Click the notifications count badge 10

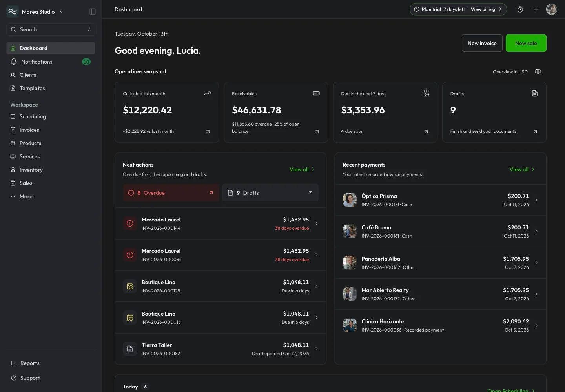86,62
